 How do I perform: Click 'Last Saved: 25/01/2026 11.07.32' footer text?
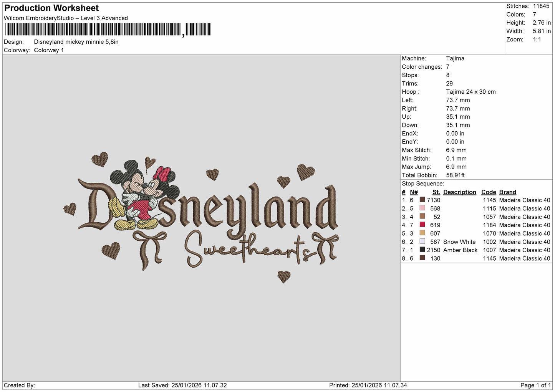pyautogui.click(x=182, y=385)
